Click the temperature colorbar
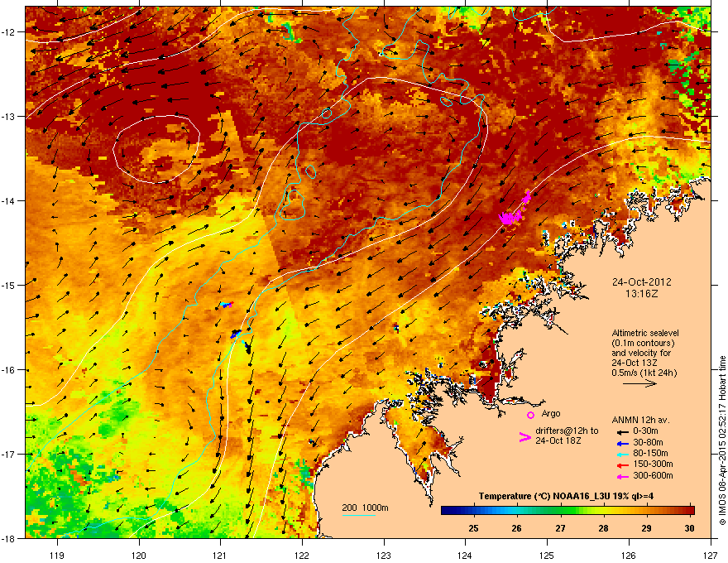Image resolution: width=728 pixels, height=563 pixels. [568, 511]
